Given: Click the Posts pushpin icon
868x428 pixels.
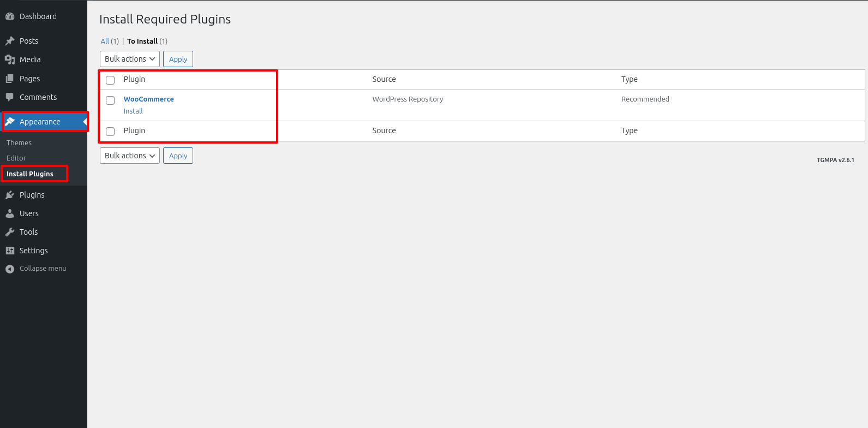Looking at the screenshot, I should 10,41.
